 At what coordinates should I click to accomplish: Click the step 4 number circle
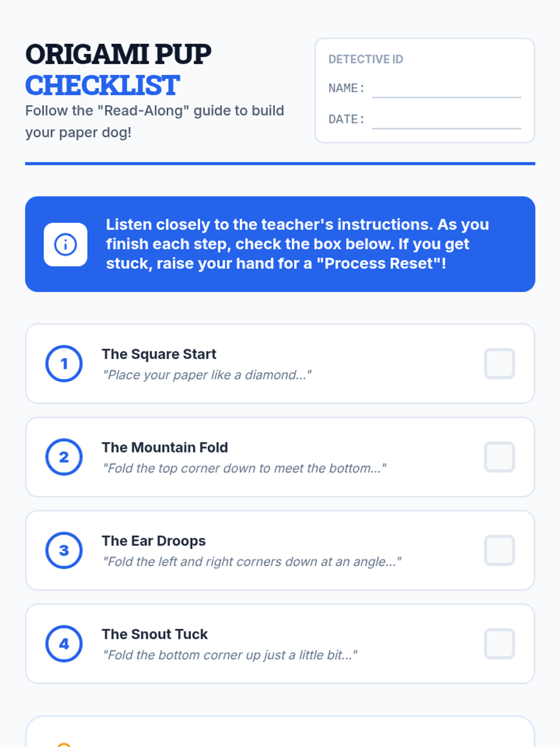(64, 644)
